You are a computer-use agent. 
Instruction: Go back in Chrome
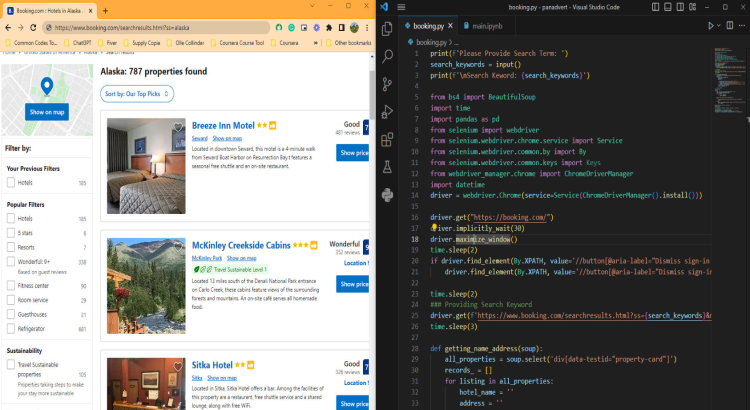click(8, 28)
